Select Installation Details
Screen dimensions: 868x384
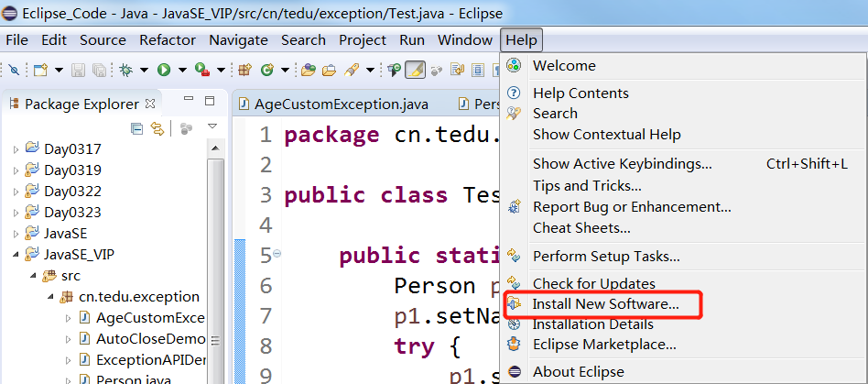pyautogui.click(x=684, y=324)
